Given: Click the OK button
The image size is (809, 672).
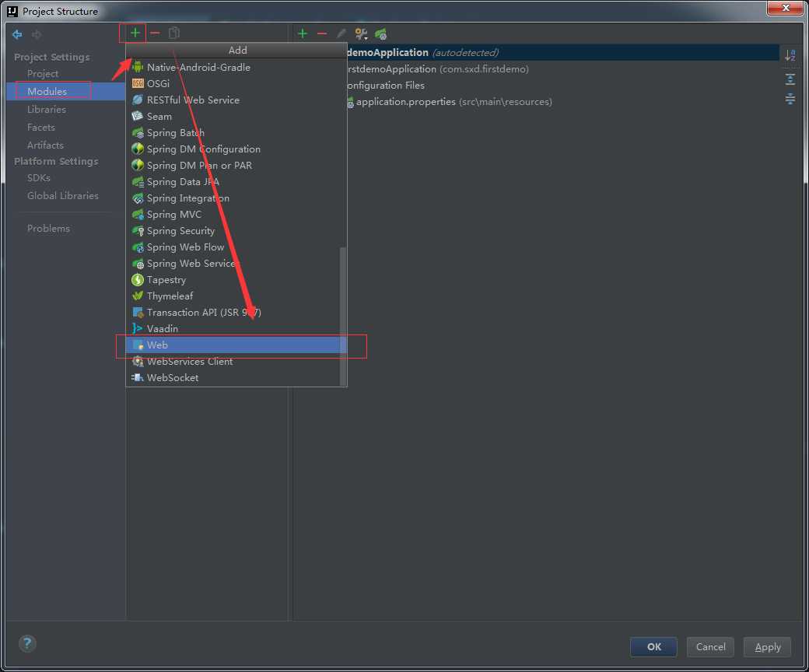Looking at the screenshot, I should (653, 647).
